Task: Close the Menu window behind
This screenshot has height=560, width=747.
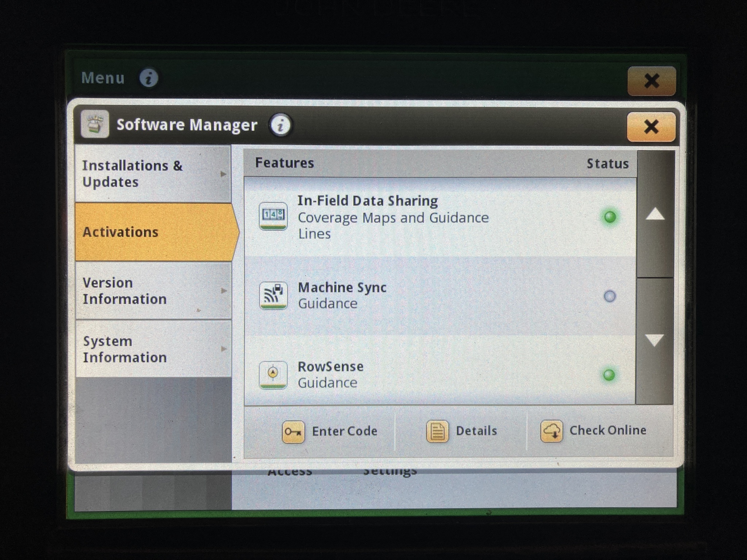Action: [652, 81]
